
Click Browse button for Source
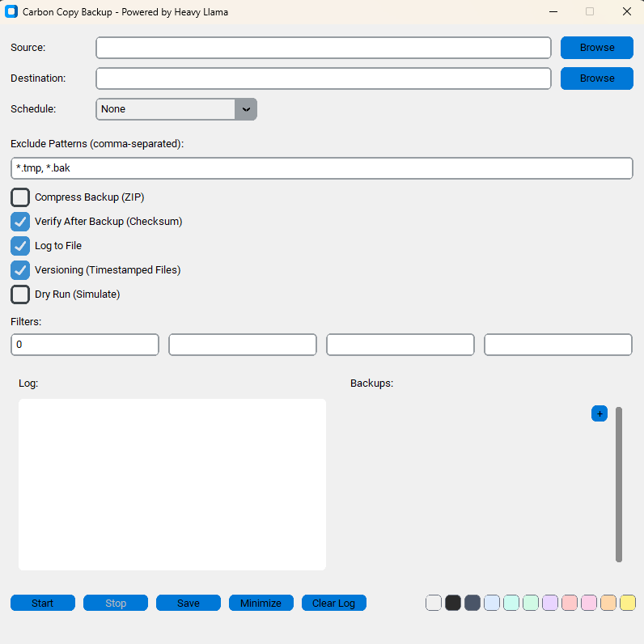(x=596, y=48)
